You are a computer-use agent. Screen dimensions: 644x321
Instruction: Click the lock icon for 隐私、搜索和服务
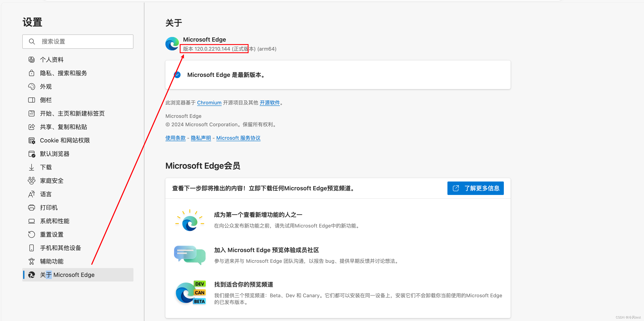click(x=32, y=73)
